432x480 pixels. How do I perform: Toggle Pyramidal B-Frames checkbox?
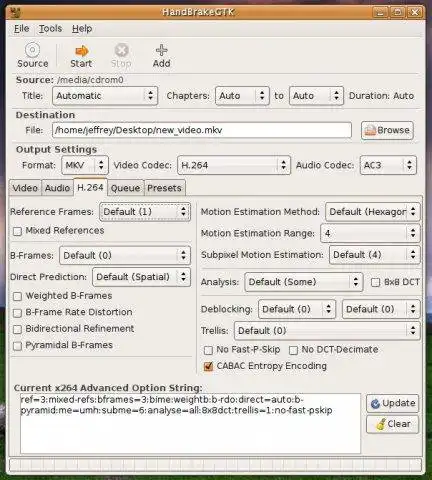click(17, 346)
